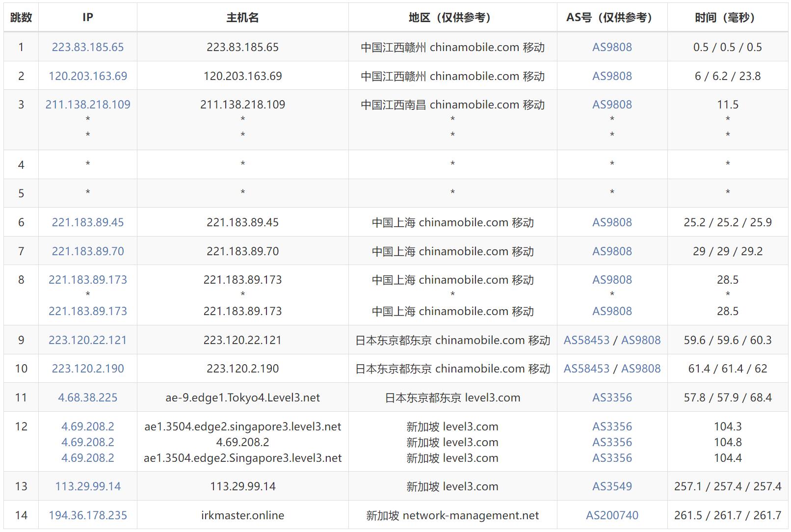
Task: Open the AS58453 link in hop 9
Action: [586, 340]
